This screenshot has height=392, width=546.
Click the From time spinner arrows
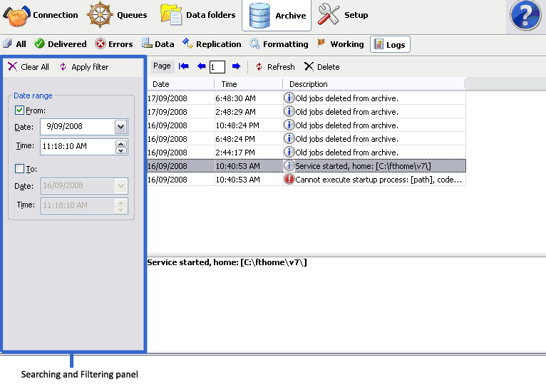[x=120, y=147]
